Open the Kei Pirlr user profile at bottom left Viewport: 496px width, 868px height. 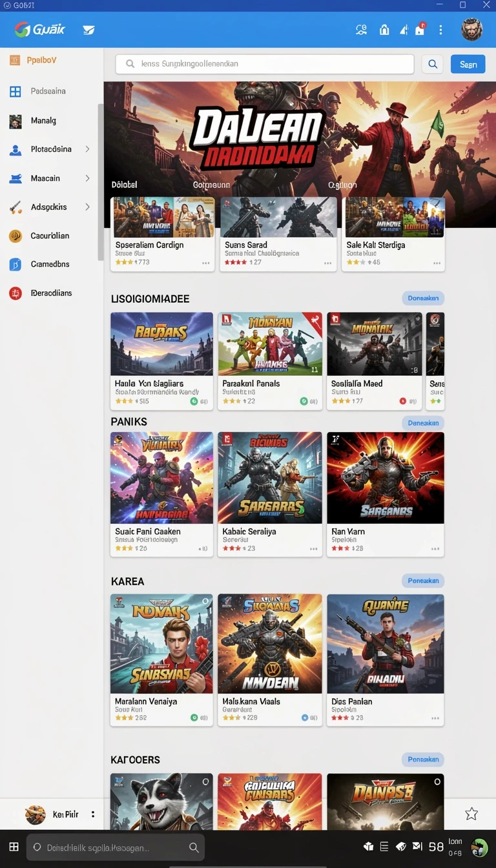click(52, 814)
